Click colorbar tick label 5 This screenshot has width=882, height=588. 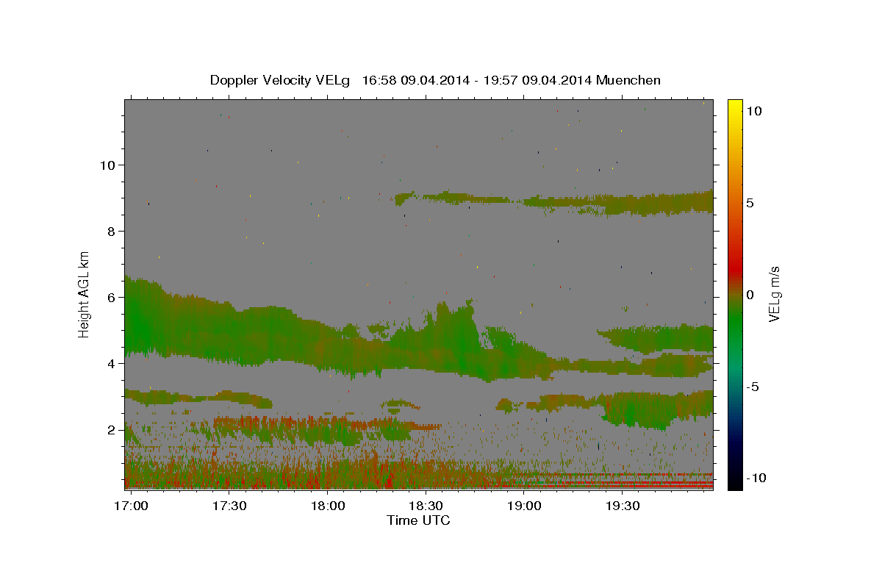point(750,202)
